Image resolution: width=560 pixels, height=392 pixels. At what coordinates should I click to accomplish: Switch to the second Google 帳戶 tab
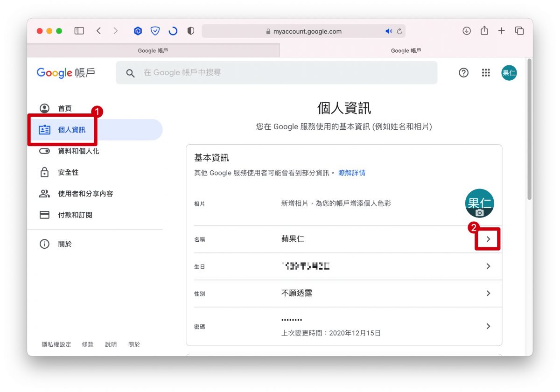point(406,50)
